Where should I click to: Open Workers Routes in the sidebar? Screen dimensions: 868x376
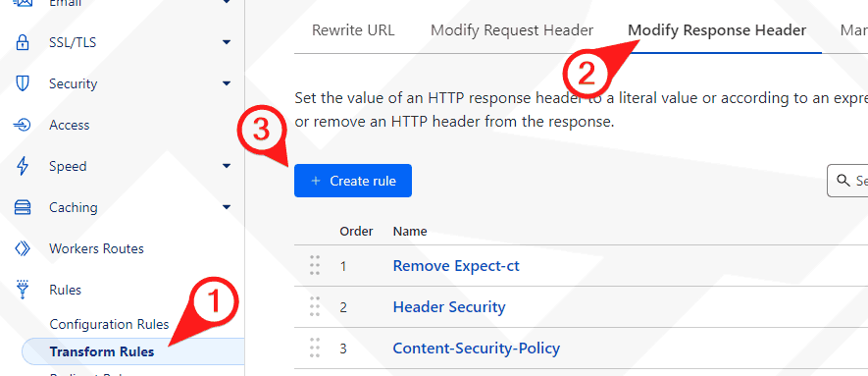(x=96, y=248)
